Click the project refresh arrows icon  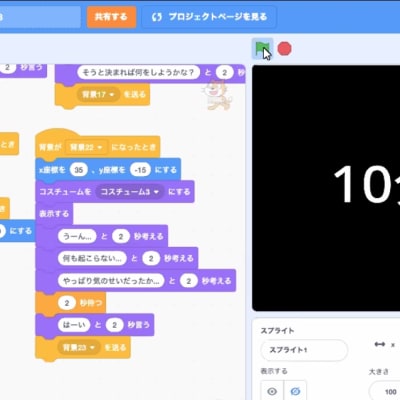pyautogui.click(x=157, y=17)
